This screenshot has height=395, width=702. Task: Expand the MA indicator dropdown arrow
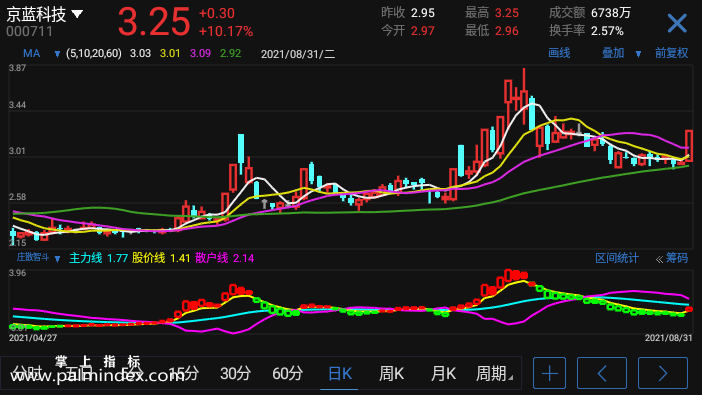pos(57,54)
